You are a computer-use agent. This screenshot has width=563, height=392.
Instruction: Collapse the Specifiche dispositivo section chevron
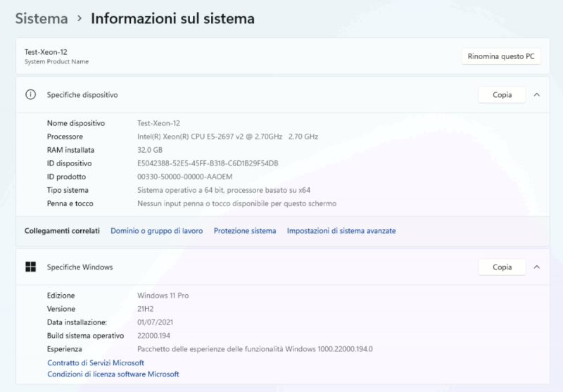point(537,94)
